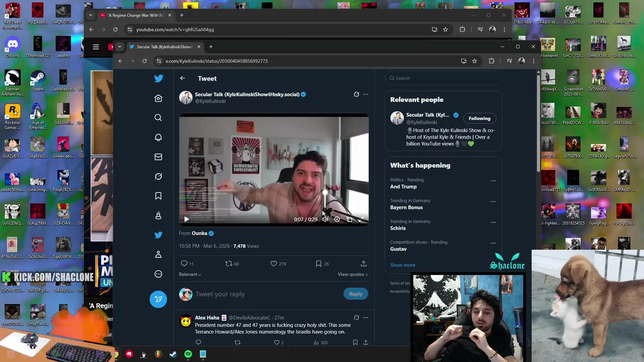
Task: Reply to the tweet via comment icon
Action: pyautogui.click(x=184, y=263)
